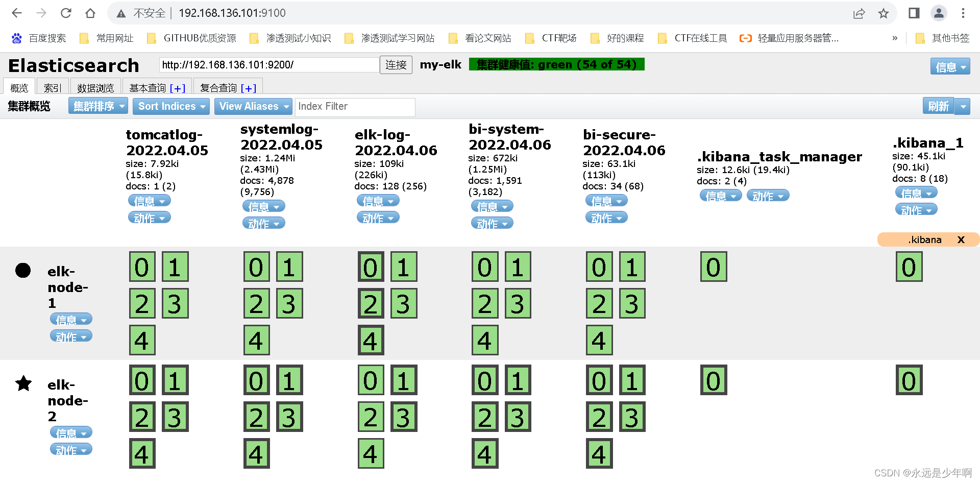Open 信息 menu for tomcatlog-2022.04.05
Viewport: 980px width, 483px height.
150,201
